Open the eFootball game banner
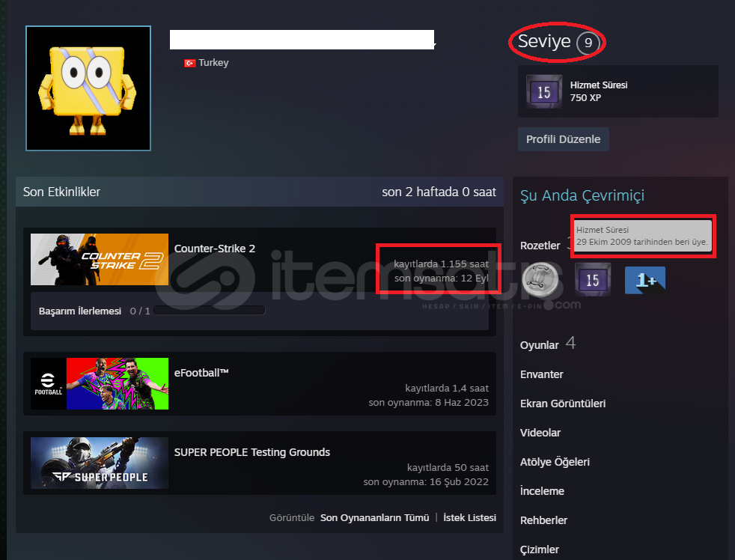Screen dimensions: 735x560 [x=100, y=383]
